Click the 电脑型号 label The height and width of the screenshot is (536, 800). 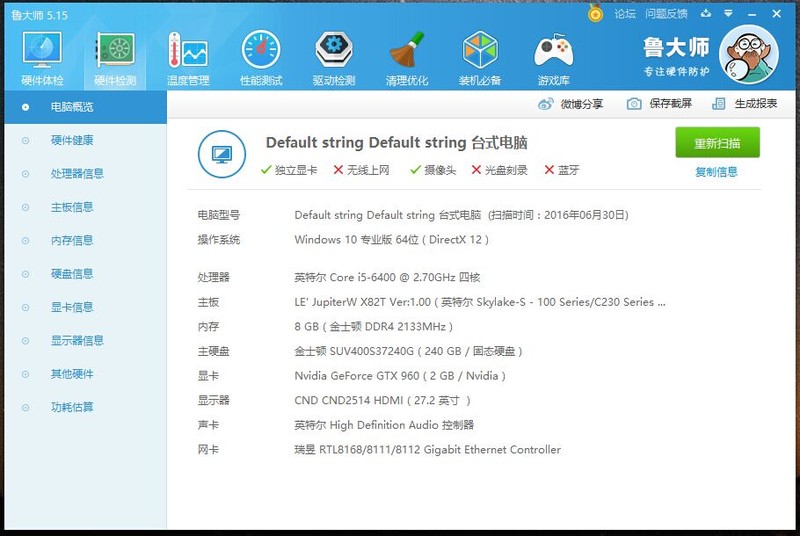[218, 215]
